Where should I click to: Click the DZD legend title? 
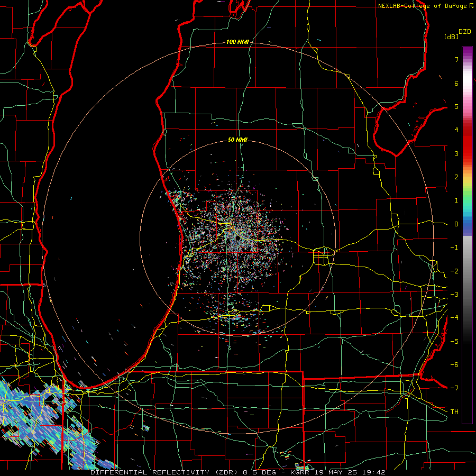pos(464,32)
